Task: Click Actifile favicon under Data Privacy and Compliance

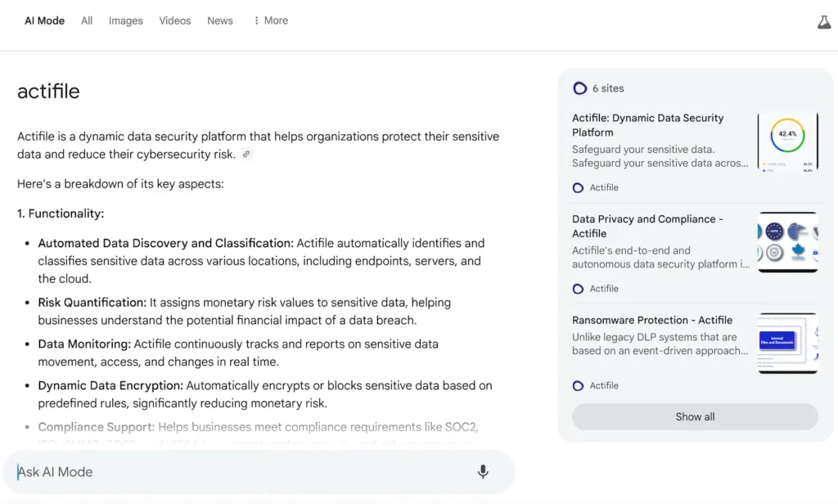Action: 578,289
